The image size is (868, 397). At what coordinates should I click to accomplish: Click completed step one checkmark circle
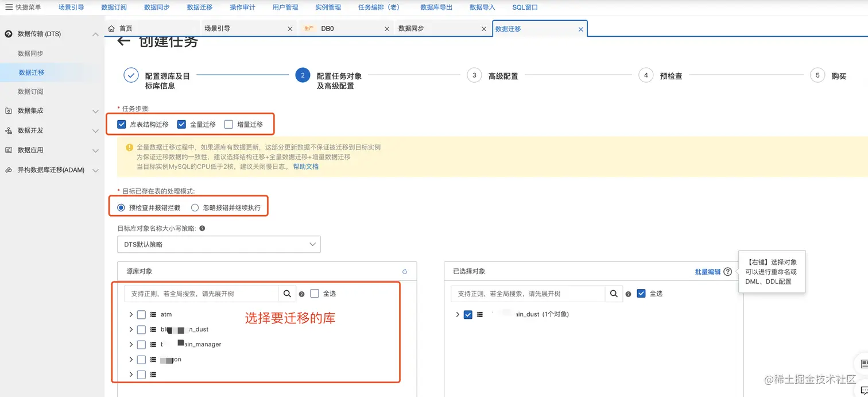click(x=131, y=75)
